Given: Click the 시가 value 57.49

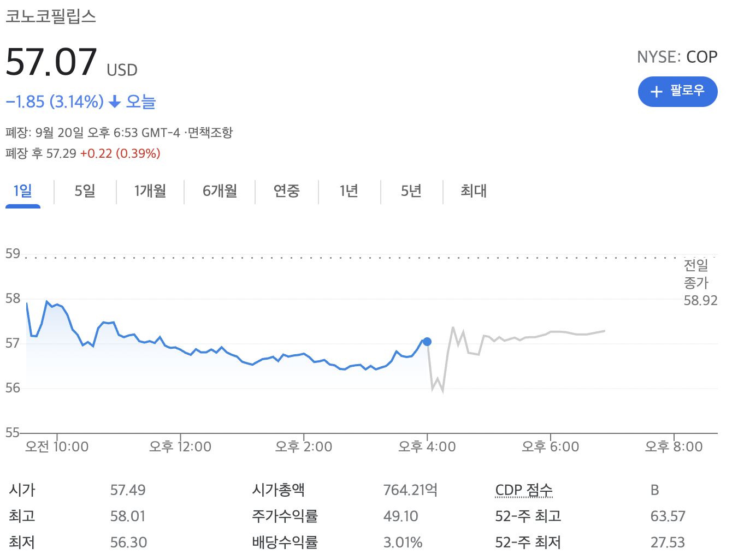Looking at the screenshot, I should (x=128, y=490).
